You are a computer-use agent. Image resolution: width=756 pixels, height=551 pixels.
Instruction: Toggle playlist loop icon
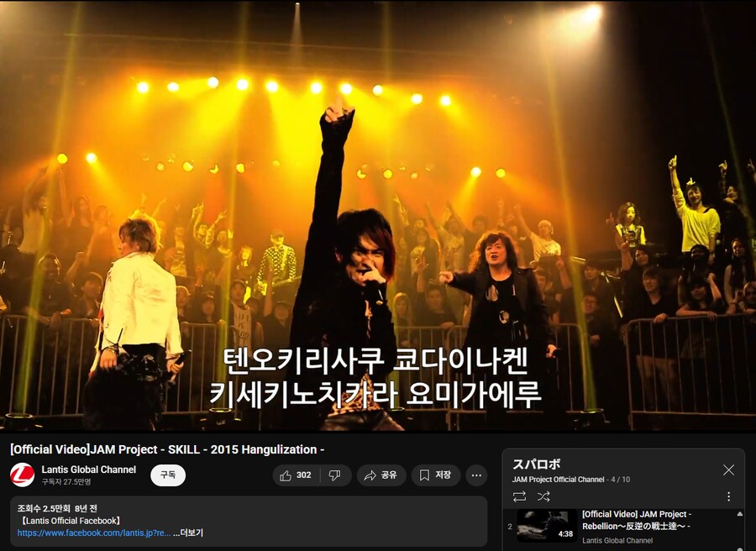click(x=519, y=496)
